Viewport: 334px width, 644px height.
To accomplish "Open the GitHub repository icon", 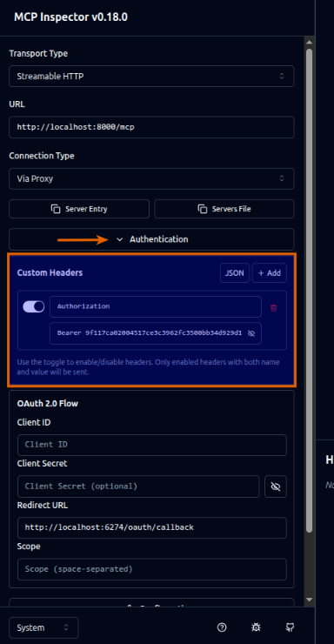I will point(290,627).
